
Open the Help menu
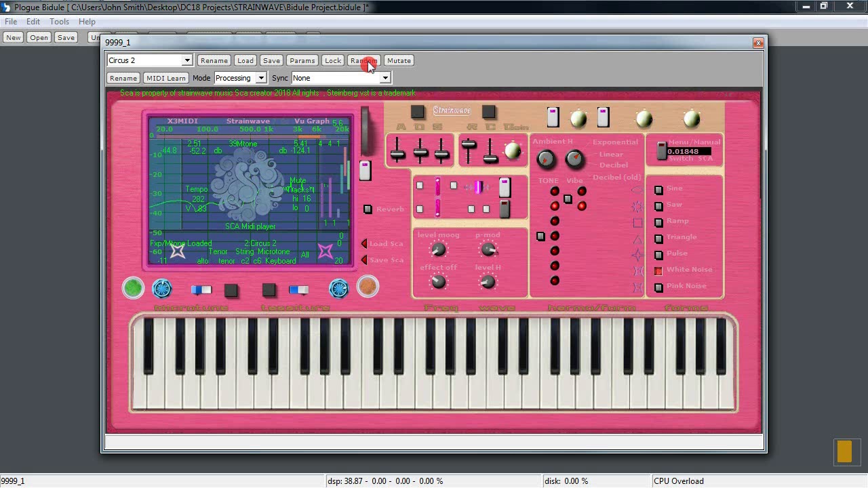coord(87,22)
